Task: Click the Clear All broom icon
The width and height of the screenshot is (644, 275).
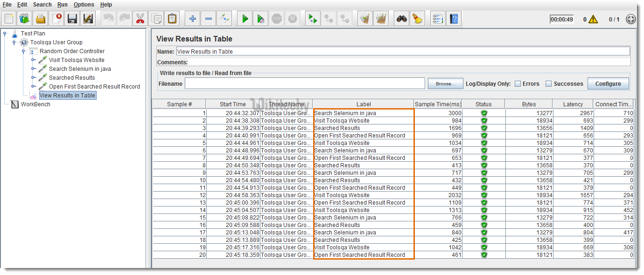Action: 382,18
